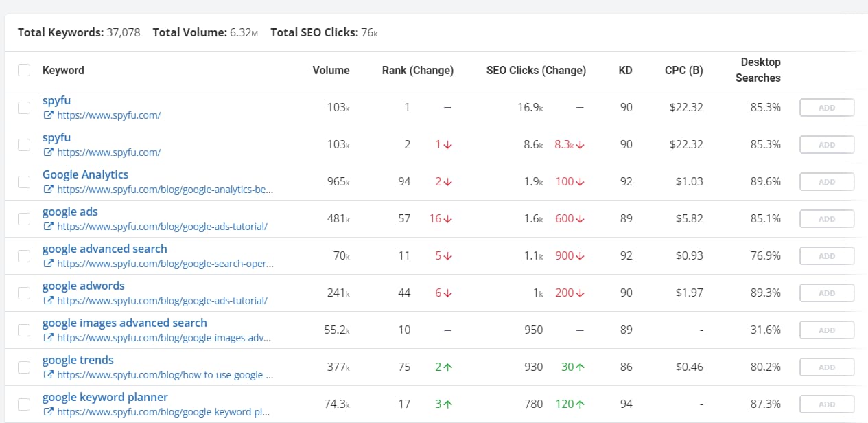Viewport: 868px width, 423px height.
Task: Sort by KD column header
Action: tap(625, 70)
